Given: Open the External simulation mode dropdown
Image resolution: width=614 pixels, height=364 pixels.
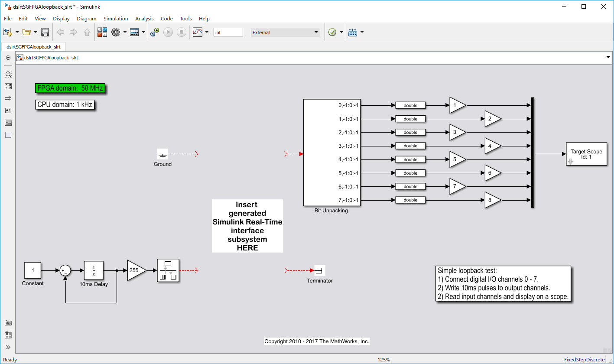Looking at the screenshot, I should 285,32.
